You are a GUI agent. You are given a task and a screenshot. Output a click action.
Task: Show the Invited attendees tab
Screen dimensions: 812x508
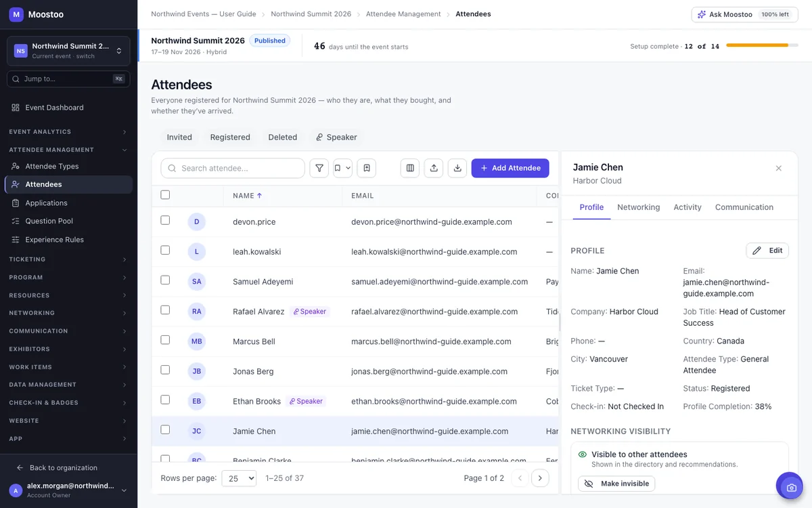(179, 137)
